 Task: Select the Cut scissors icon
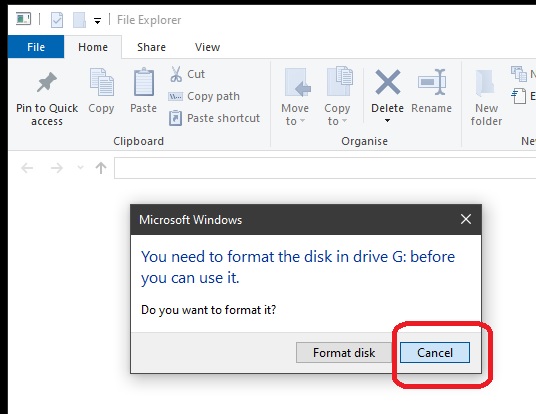coord(176,74)
